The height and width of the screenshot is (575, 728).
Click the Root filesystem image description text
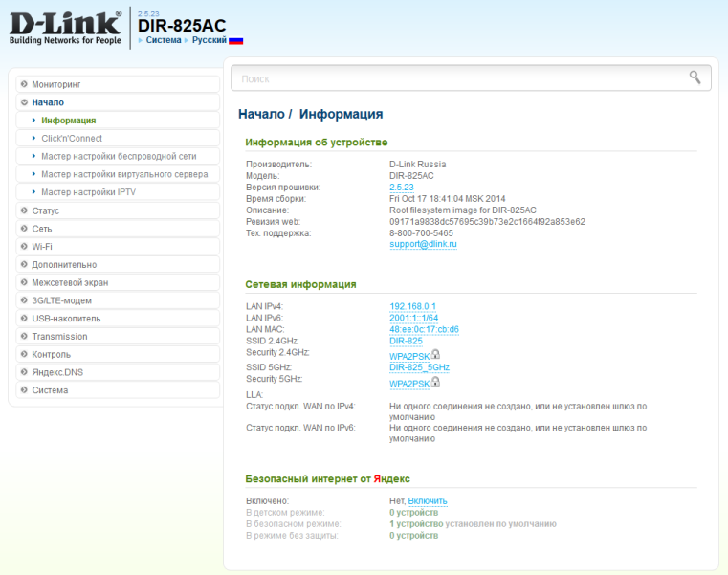(462, 210)
